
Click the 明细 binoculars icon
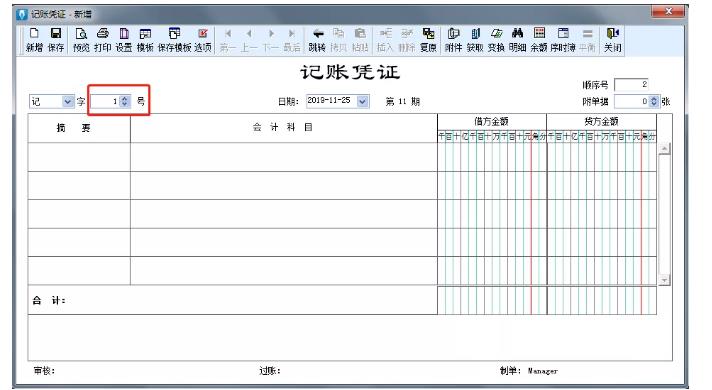pyautogui.click(x=517, y=39)
